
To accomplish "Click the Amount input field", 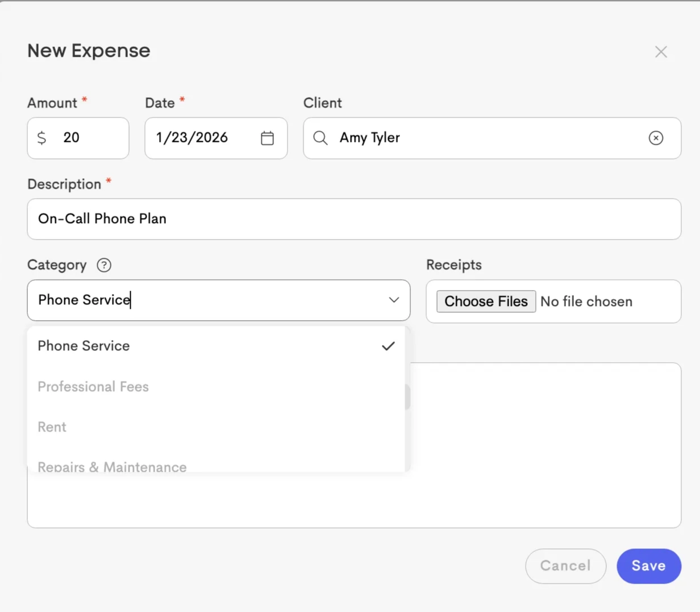I will 78,138.
